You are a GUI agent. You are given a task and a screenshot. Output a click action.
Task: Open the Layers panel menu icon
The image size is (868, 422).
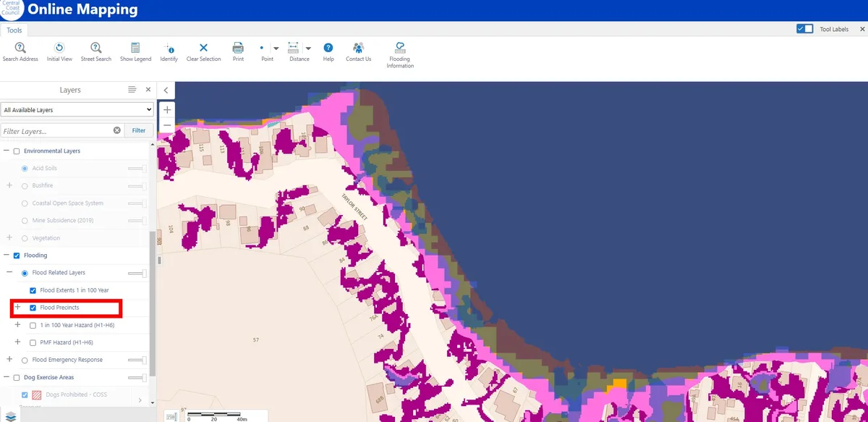point(132,90)
